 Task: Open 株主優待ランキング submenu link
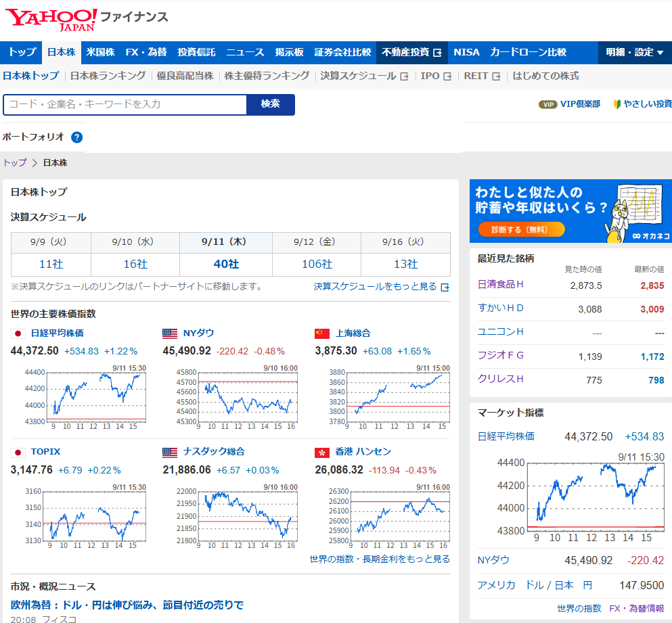[267, 76]
